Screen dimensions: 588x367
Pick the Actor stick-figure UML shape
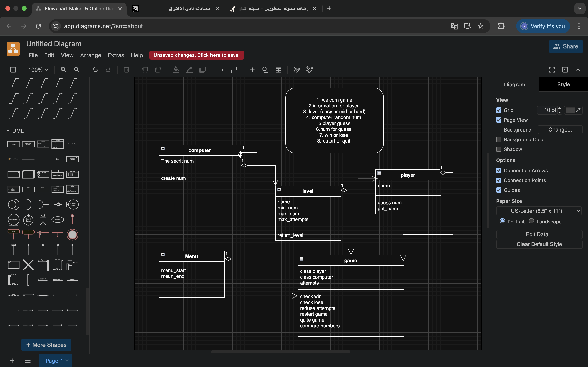click(43, 219)
